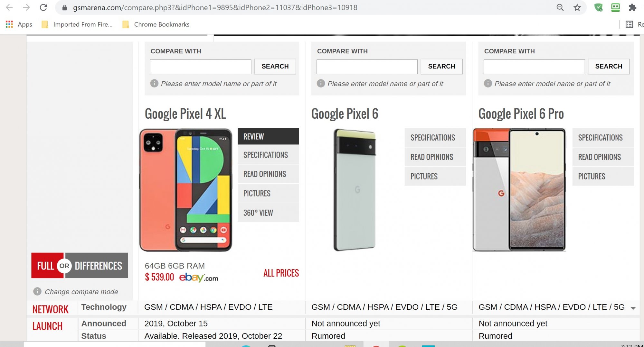Screen dimensions: 644x347
Task: Click the browser back arrow
Action: point(9,7)
